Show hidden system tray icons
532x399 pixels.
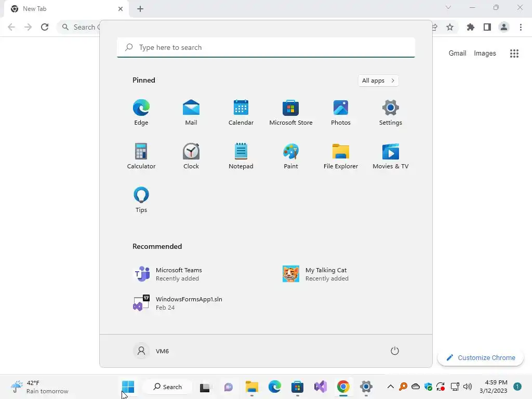pos(391,387)
